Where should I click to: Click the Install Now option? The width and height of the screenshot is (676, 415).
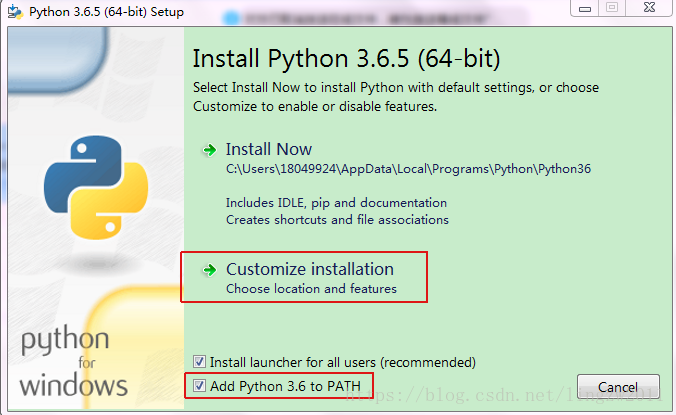click(x=269, y=149)
